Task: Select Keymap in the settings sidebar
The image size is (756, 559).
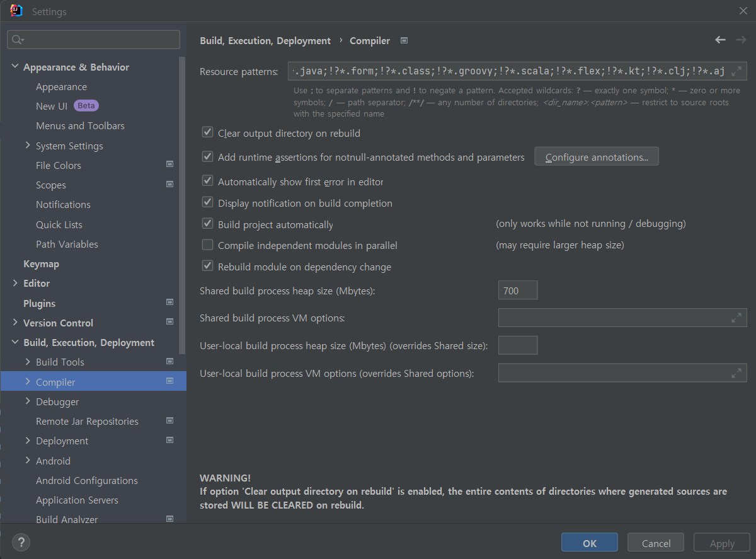Action: 41,263
